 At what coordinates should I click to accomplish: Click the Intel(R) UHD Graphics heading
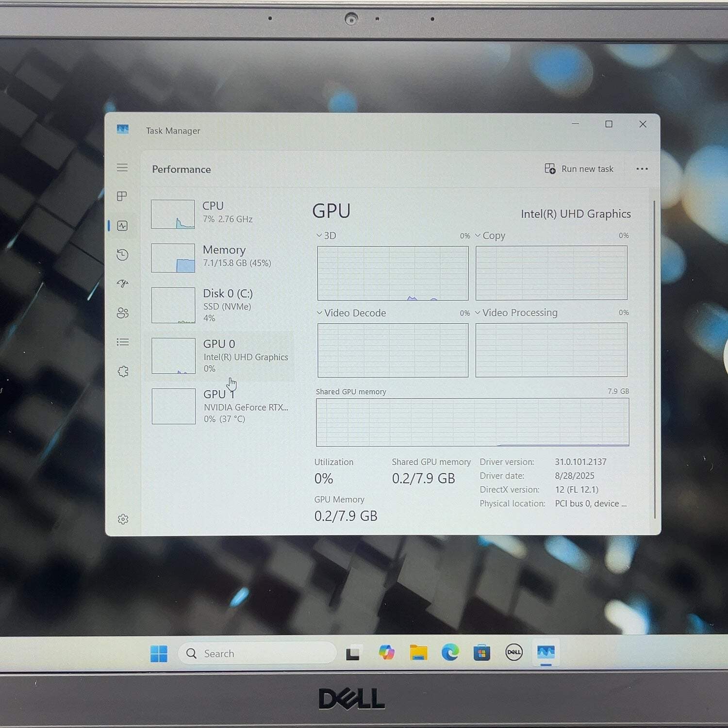click(576, 214)
